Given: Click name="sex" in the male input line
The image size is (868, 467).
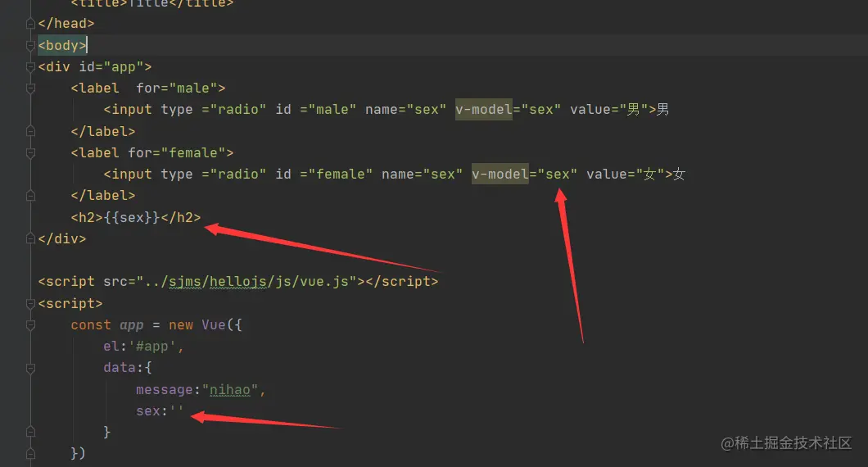Looking at the screenshot, I should pyautogui.click(x=406, y=110).
